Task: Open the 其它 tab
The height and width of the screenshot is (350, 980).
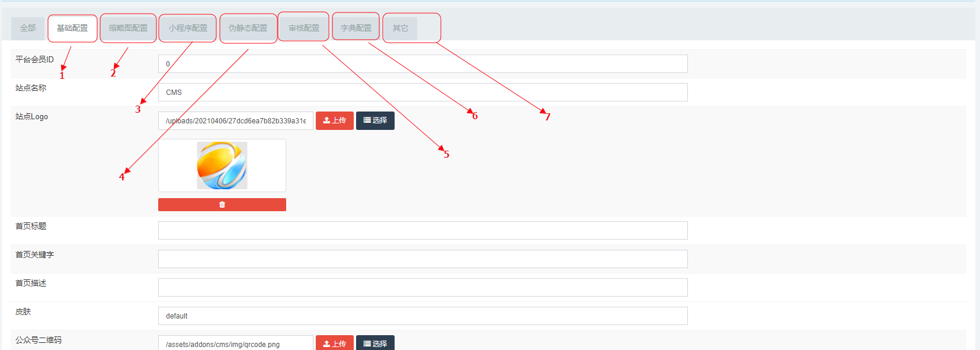Action: pos(401,28)
